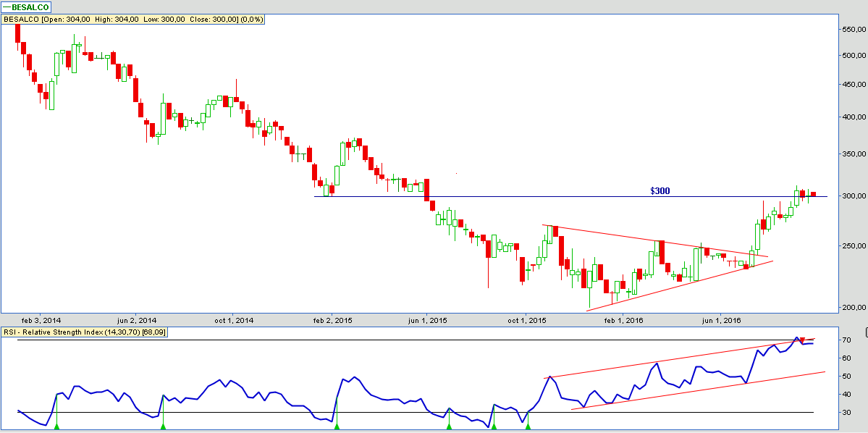The height and width of the screenshot is (433, 868).
Task: Click the RSI - Relative Strength Index label
Action: pyautogui.click(x=85, y=332)
